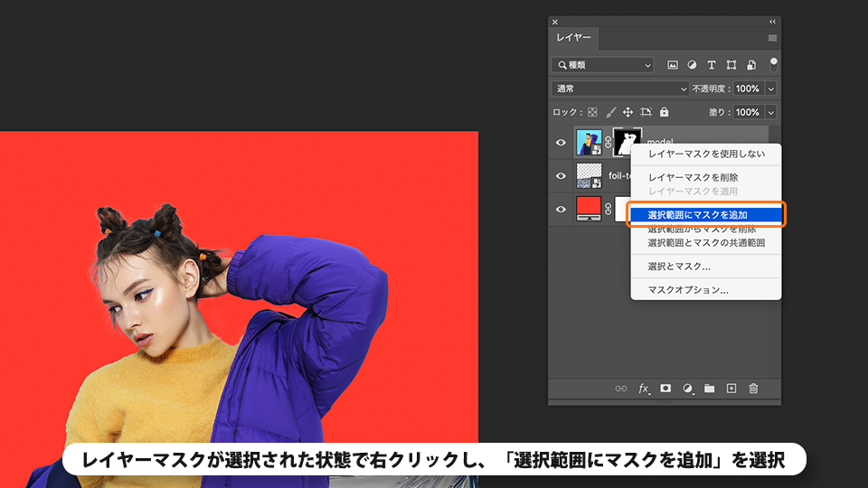Choose レイヤーマスクを削除 menu item
The image size is (868, 488).
[x=706, y=178]
